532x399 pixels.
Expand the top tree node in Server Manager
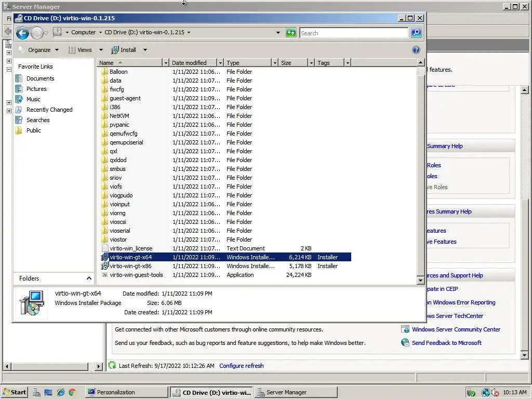9,52
